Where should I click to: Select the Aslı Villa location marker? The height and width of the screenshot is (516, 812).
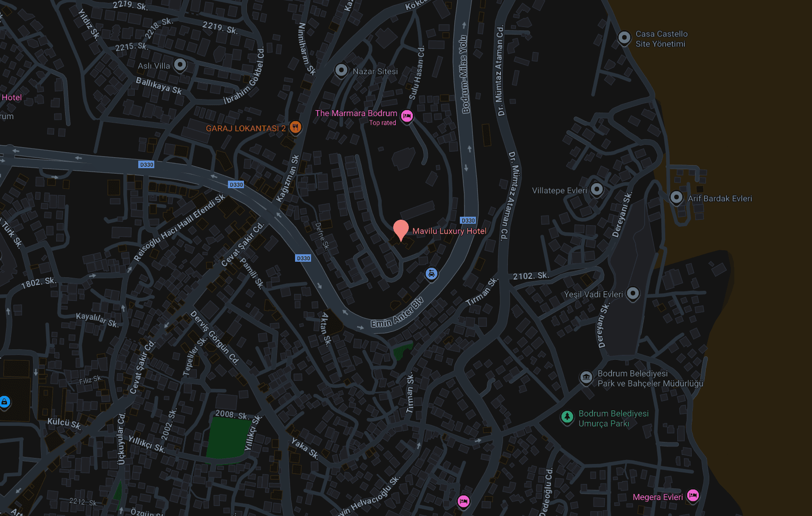pyautogui.click(x=180, y=65)
